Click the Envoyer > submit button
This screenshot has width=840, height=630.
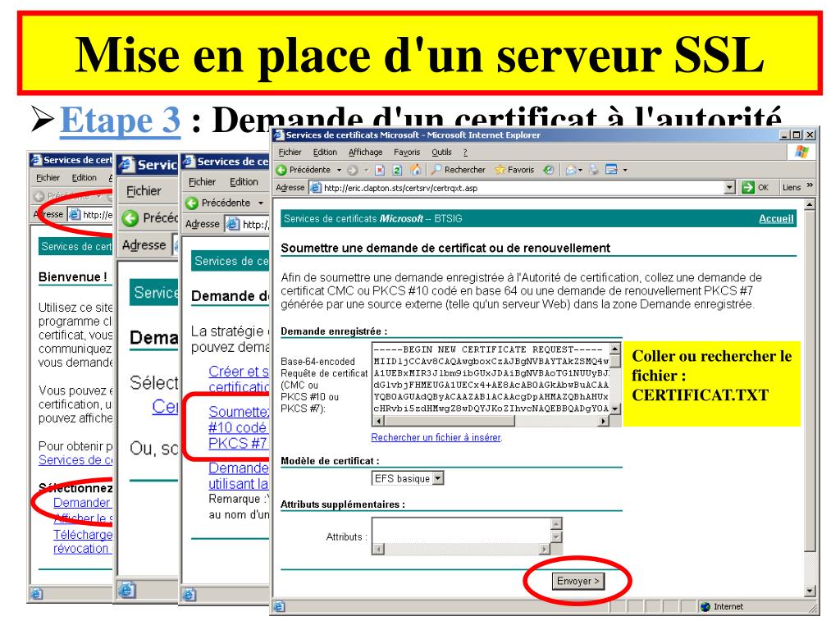pyautogui.click(x=578, y=582)
